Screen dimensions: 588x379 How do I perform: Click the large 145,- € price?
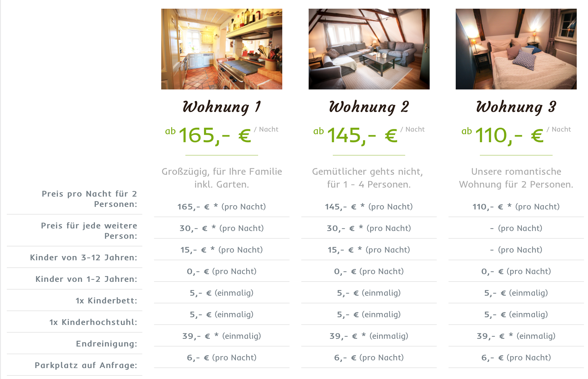point(362,135)
